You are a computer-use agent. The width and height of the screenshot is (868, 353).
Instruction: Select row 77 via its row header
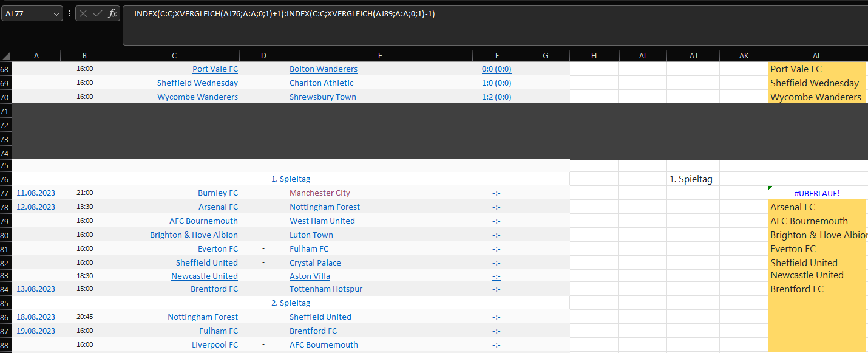pos(5,193)
